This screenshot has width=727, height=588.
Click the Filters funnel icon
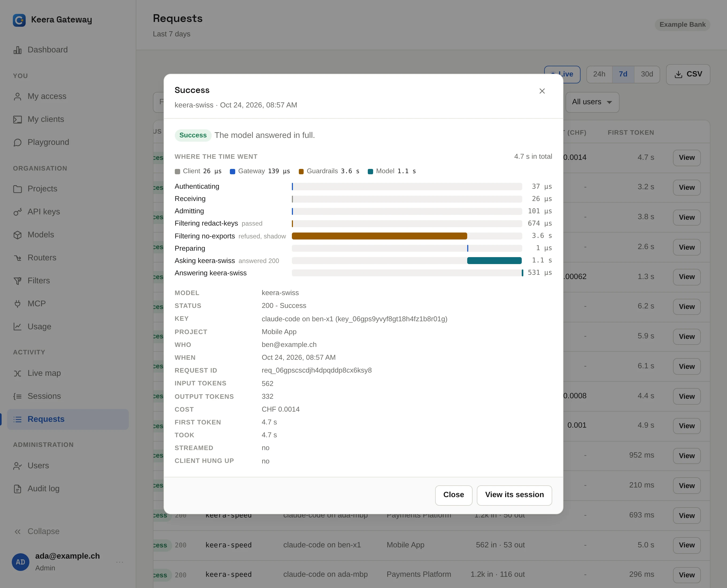tap(18, 281)
